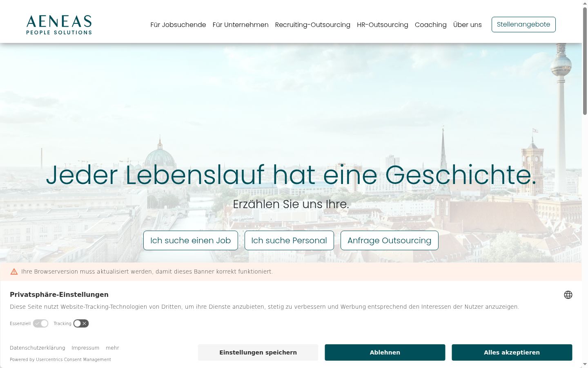
Task: Open the Über uns page
Action: [x=468, y=25]
